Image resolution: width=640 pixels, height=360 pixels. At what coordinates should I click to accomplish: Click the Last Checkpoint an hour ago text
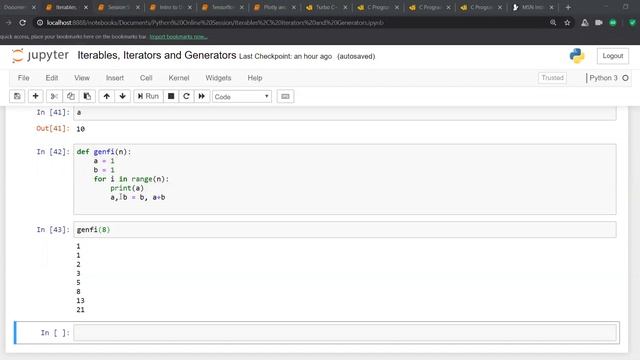[285, 56]
